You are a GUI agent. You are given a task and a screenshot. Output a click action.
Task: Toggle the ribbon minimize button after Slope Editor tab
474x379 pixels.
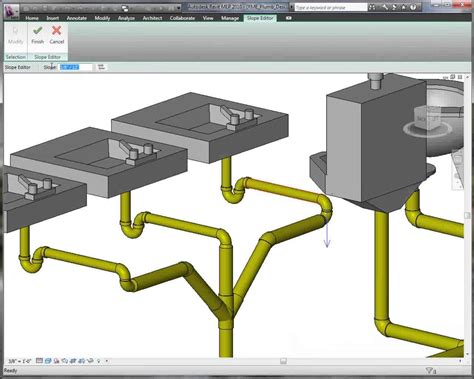click(x=289, y=18)
